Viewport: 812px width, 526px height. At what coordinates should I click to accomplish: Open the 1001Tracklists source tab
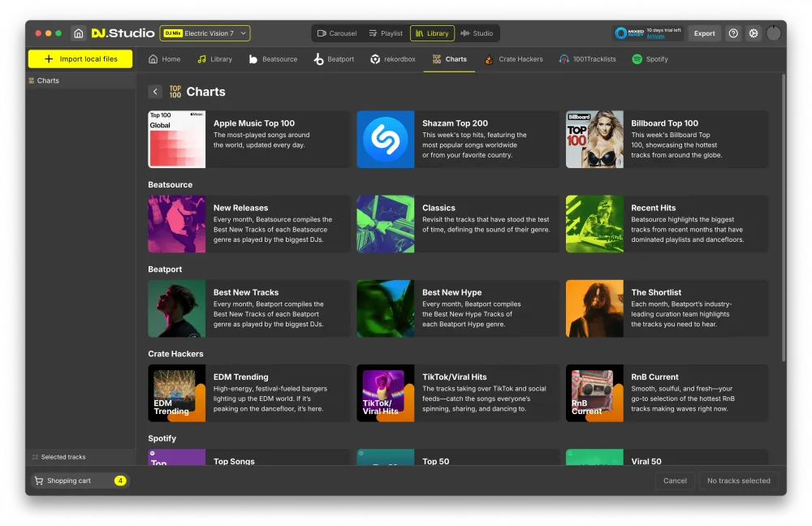pyautogui.click(x=587, y=59)
